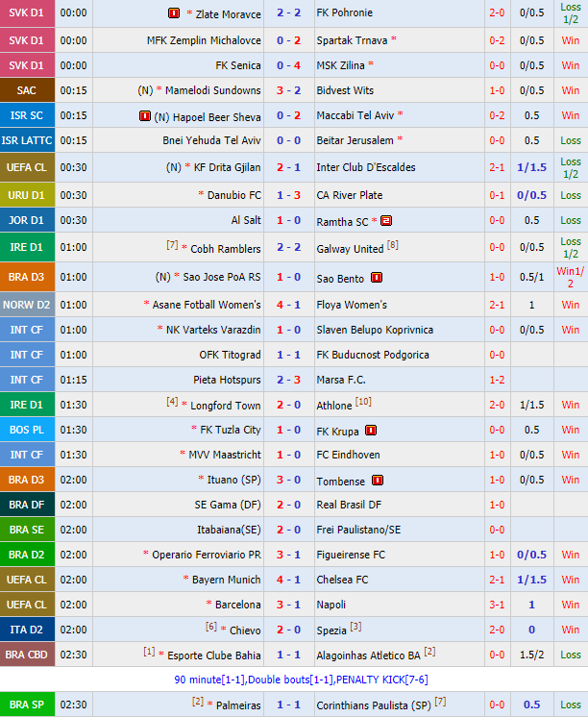Click the red card icon beside Tombense

click(378, 481)
